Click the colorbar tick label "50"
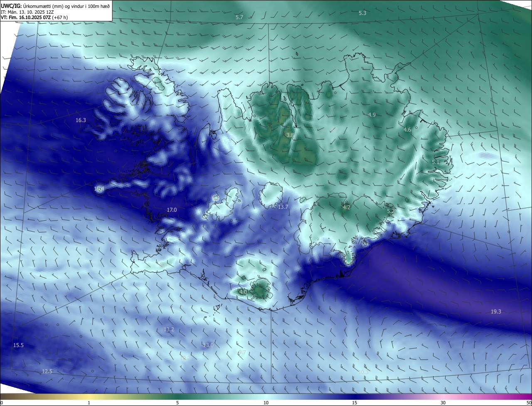The width and height of the screenshot is (532, 406). [529, 403]
